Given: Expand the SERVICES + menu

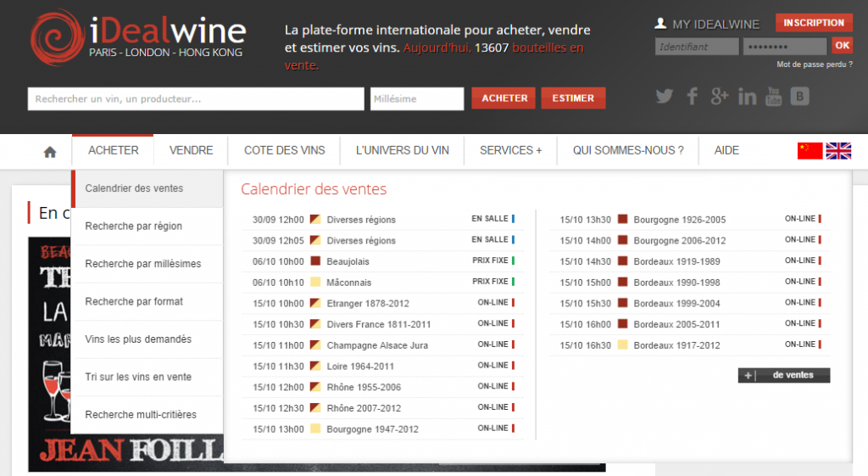Looking at the screenshot, I should [510, 151].
